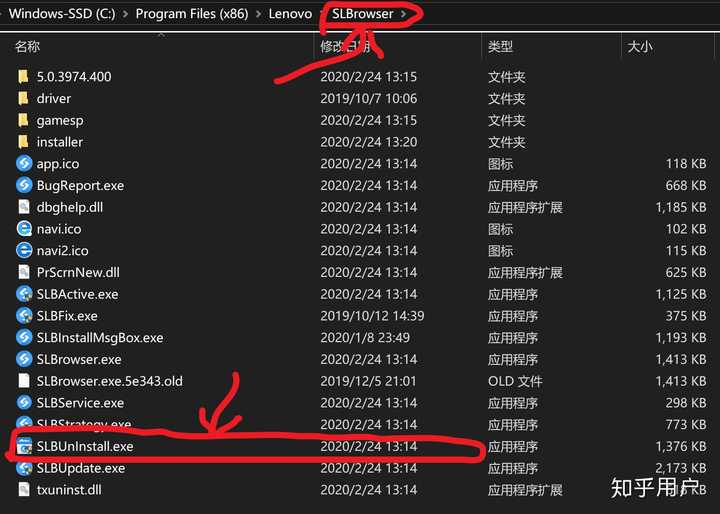720x514 pixels.
Task: Click size 298 KB of SLBService.exe
Action: 686,403
